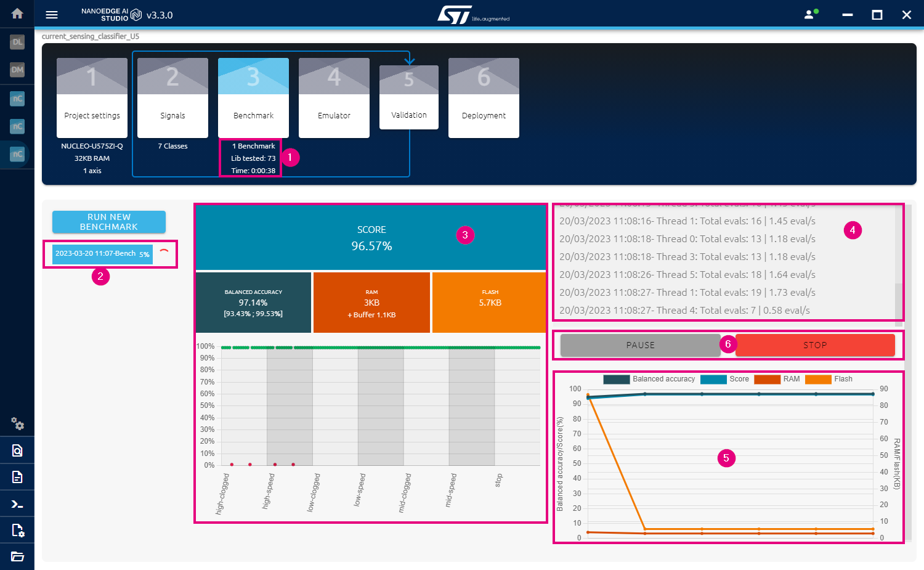924x570 pixels.
Task: Click log line 11:08:27 Thread 4
Action: point(684,310)
